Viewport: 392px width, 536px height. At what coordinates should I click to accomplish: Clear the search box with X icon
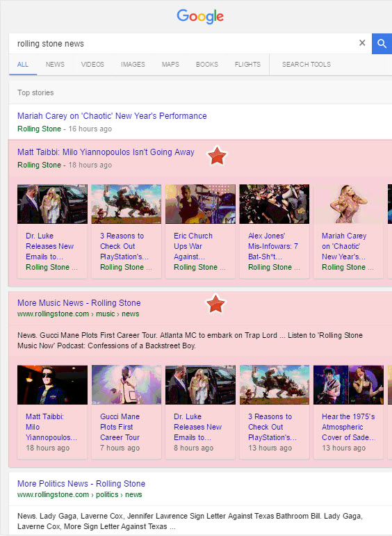coord(362,42)
